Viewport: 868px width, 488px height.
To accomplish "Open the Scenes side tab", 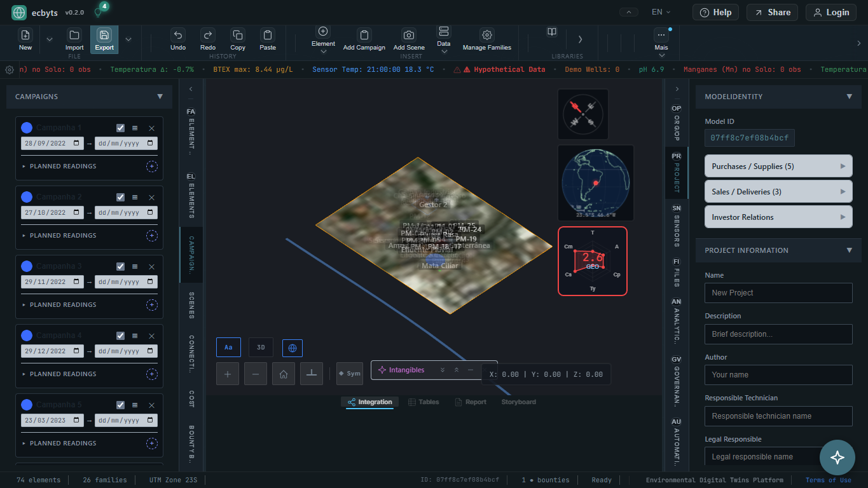I will [x=191, y=305].
